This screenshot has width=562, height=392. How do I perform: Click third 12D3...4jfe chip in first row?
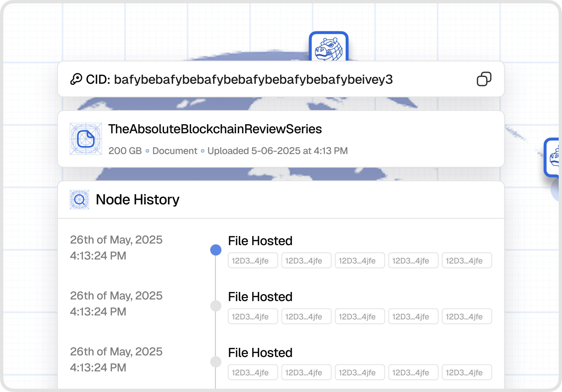(360, 260)
